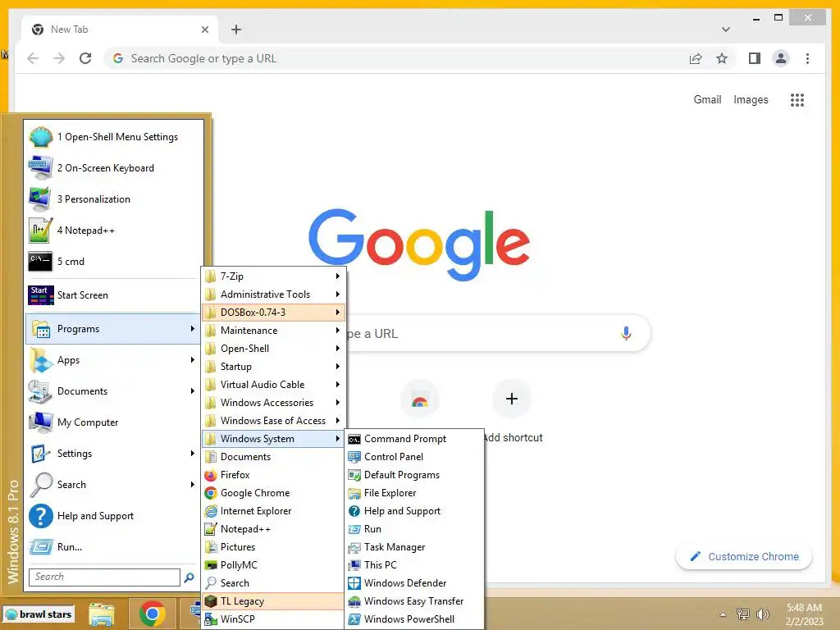Launch On-Screen Keyboard from start menu
Viewport: 840px width, 630px height.
click(115, 168)
